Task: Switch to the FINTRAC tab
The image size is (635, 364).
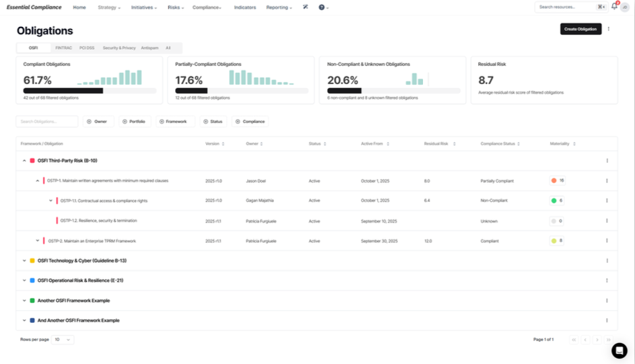Action: (x=63, y=48)
